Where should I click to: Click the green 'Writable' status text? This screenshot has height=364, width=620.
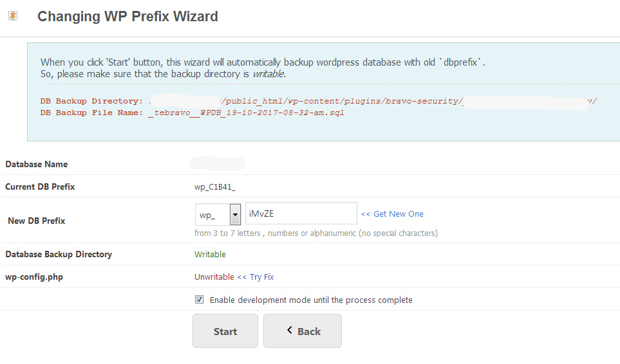point(210,254)
